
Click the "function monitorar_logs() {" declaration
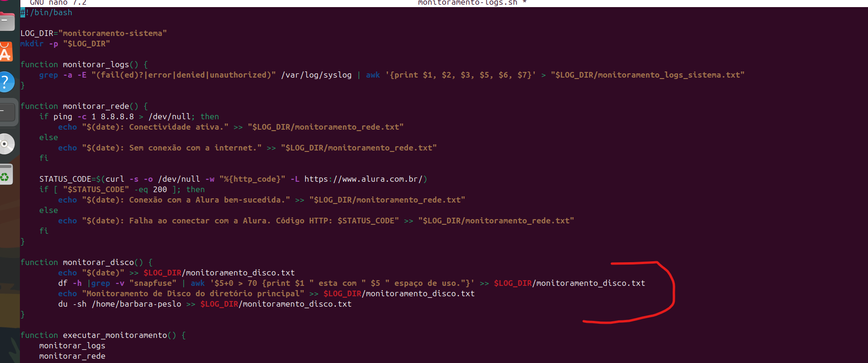click(x=84, y=64)
